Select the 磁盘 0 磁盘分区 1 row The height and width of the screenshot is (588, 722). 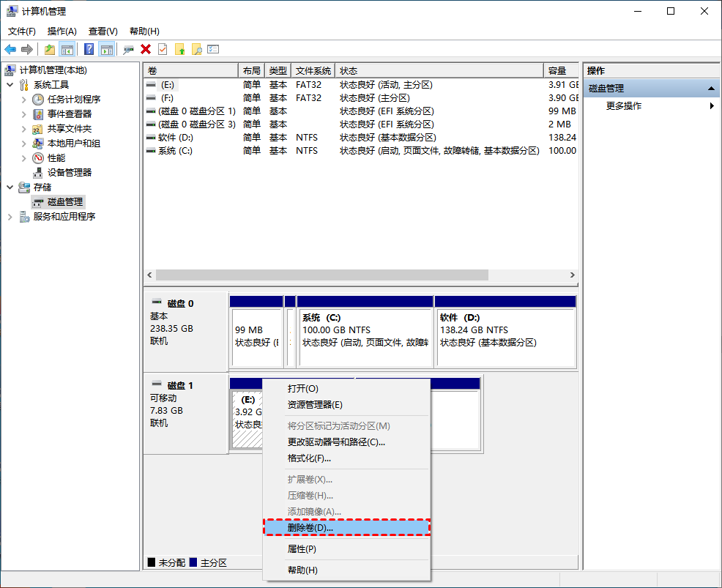[x=361, y=111]
